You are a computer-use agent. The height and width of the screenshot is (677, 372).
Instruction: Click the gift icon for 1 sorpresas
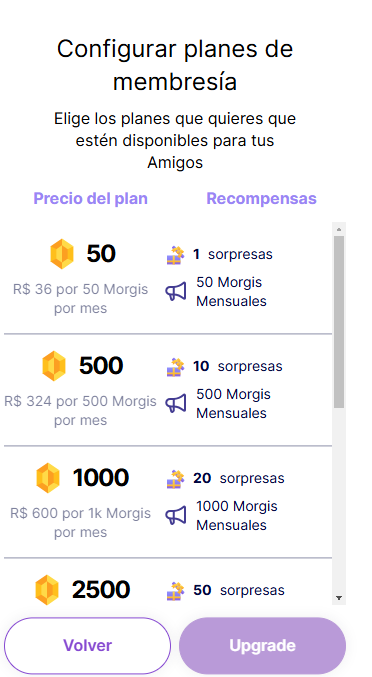(176, 255)
